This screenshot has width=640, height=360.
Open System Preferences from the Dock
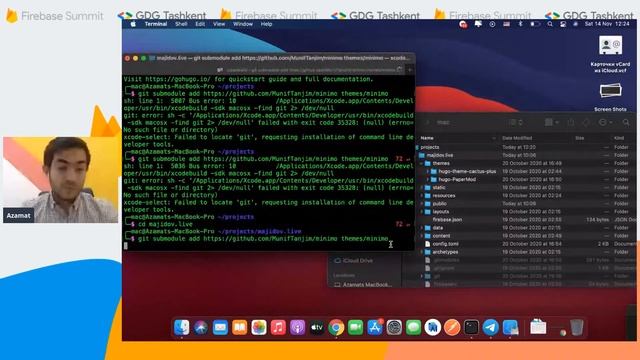click(394, 327)
